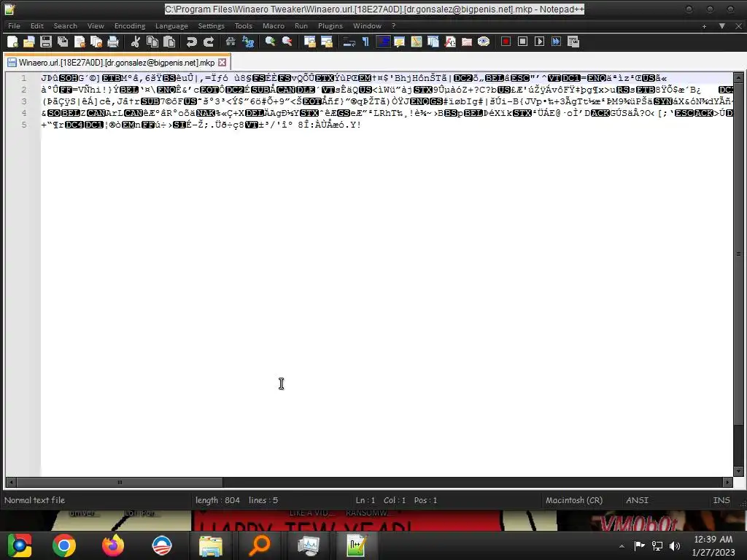
Task: Click the vertical scrollbar down arrow
Action: [x=738, y=471]
